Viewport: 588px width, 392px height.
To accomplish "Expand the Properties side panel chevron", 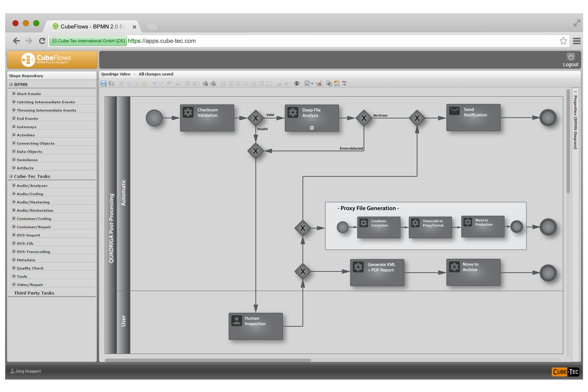I will tap(575, 92).
